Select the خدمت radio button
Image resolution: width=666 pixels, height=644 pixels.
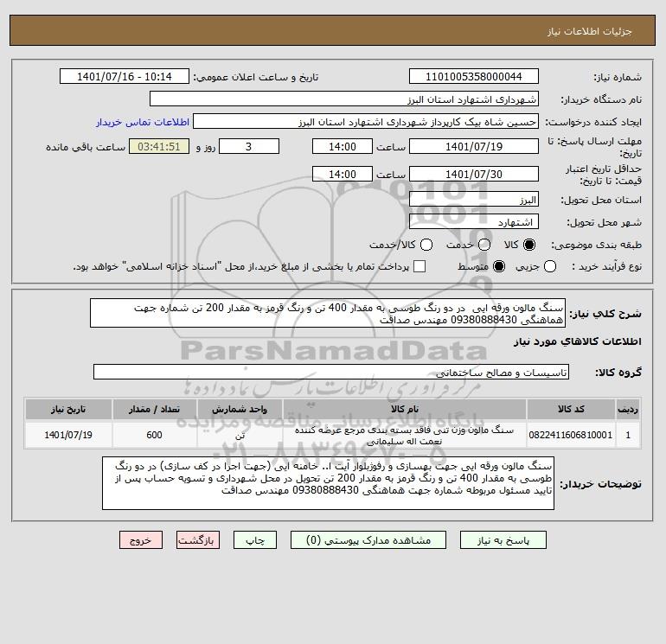click(484, 245)
